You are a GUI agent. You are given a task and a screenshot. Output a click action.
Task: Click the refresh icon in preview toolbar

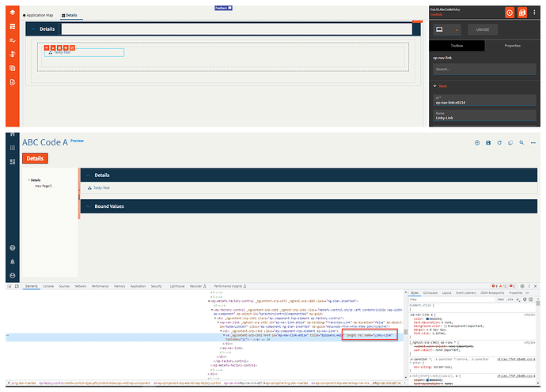(x=499, y=142)
